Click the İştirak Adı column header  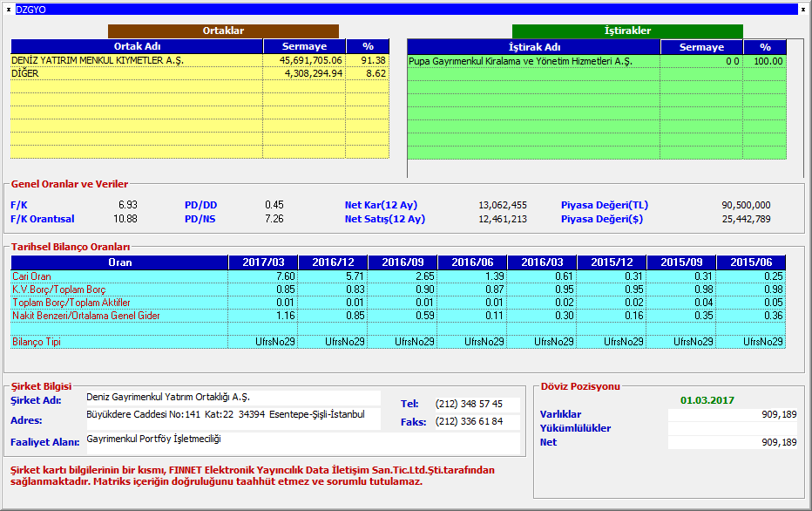click(x=534, y=46)
